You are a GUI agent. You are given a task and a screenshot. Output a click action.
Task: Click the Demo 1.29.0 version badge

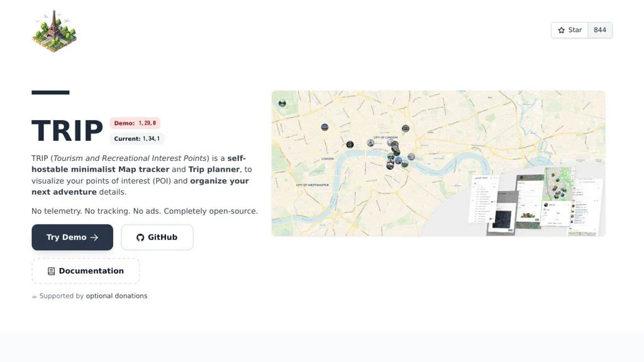135,123
